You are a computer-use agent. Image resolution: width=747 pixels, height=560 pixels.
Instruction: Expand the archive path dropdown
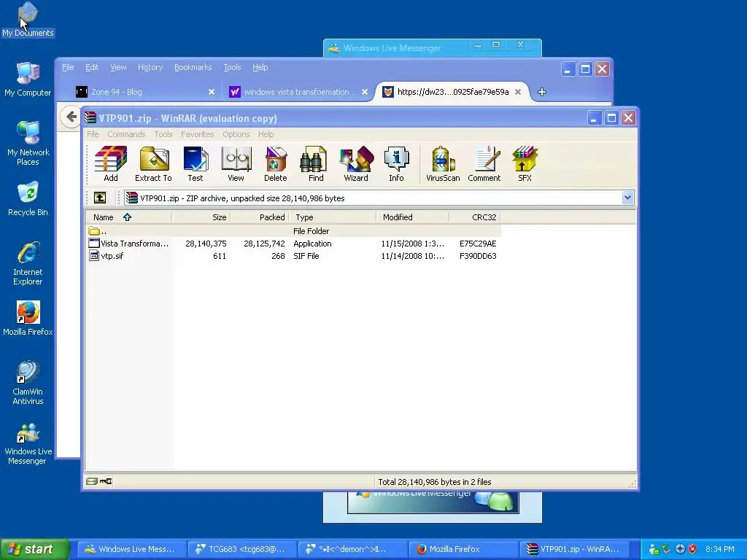click(x=627, y=198)
